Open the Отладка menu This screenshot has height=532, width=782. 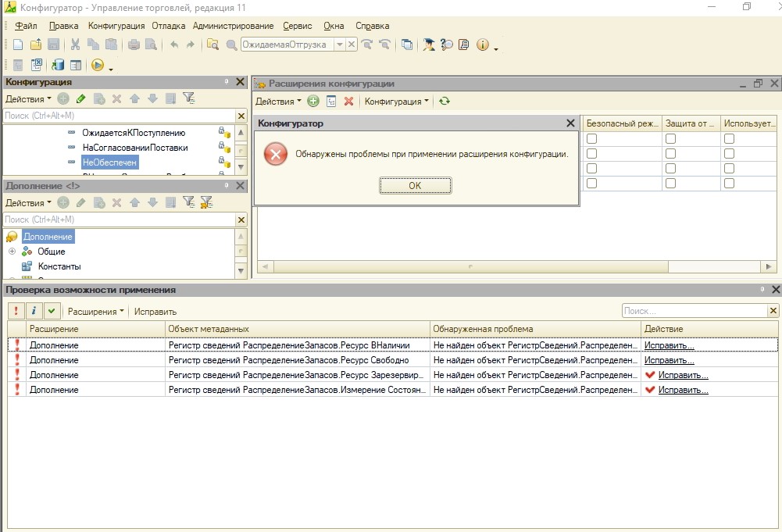click(x=169, y=26)
